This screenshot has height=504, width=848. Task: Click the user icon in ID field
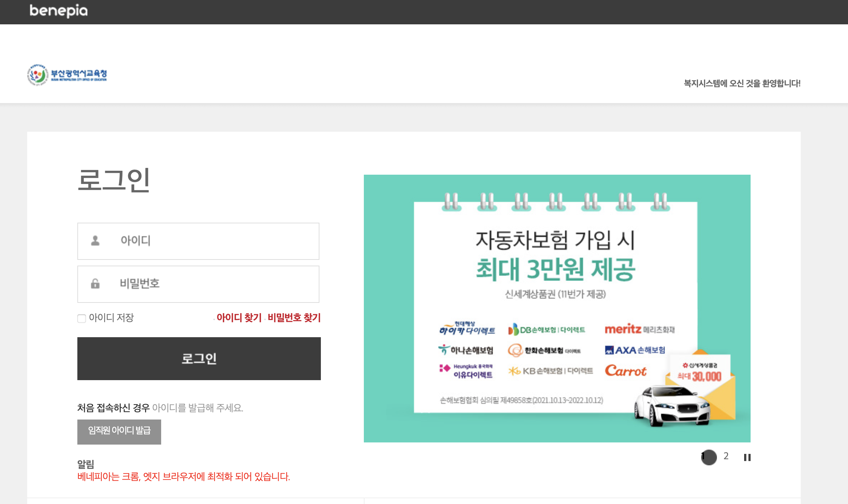click(x=95, y=241)
